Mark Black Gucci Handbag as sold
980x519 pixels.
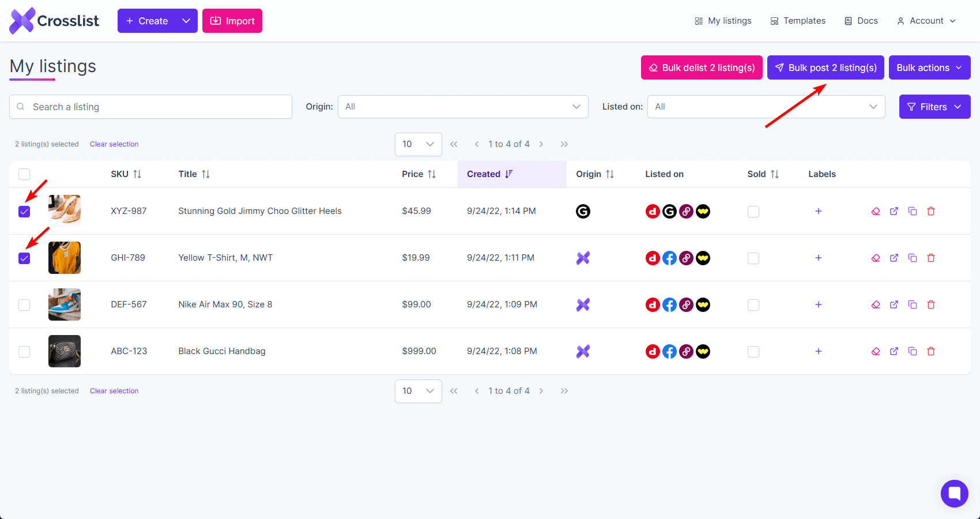(x=753, y=352)
